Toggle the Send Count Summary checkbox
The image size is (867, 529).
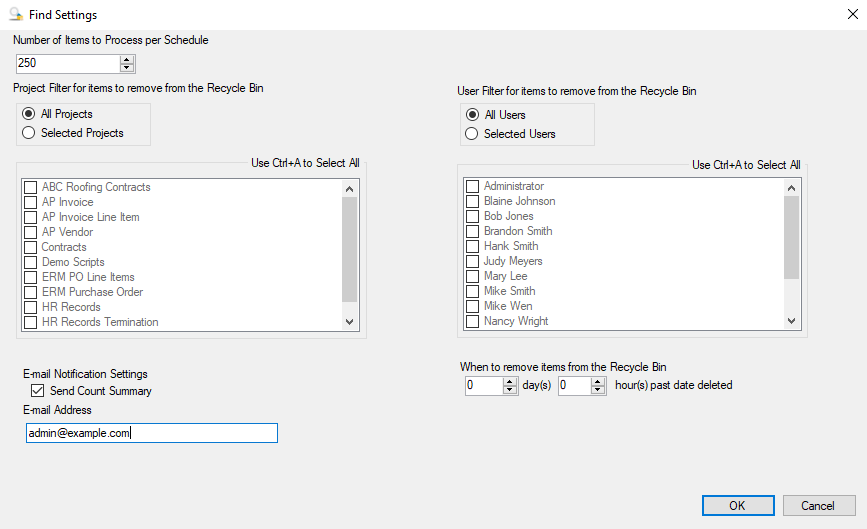click(x=38, y=391)
